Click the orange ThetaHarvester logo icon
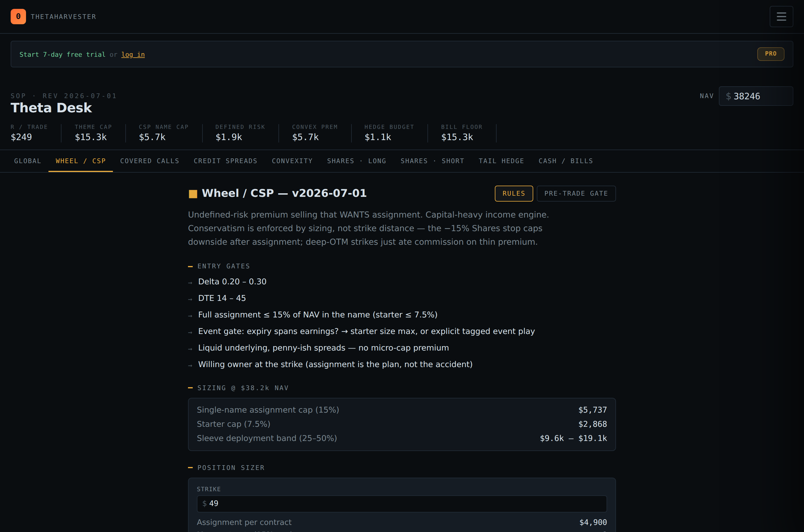Screen dimensions: 804x532 click(18, 17)
